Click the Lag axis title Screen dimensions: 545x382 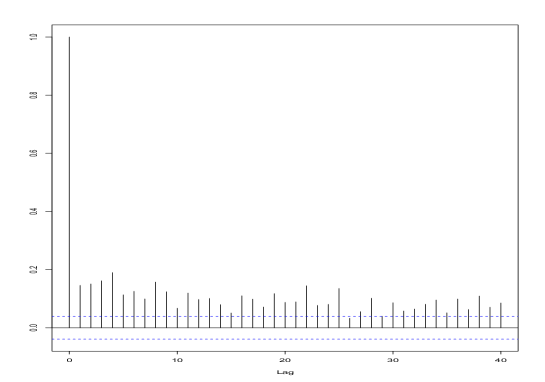point(285,372)
